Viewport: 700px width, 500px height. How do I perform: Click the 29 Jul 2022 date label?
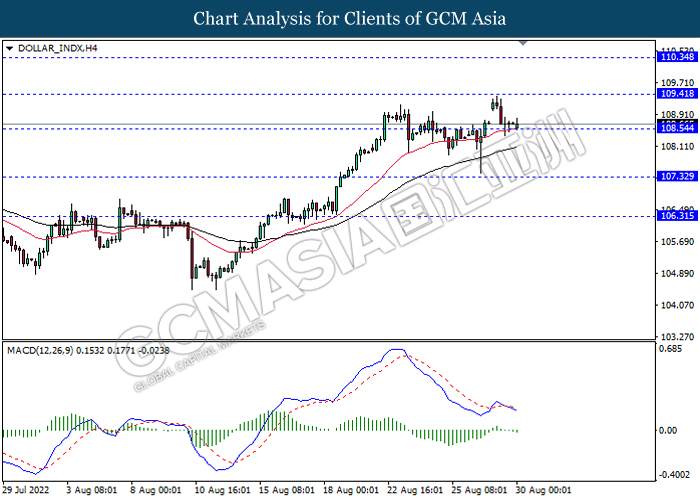[x=26, y=490]
